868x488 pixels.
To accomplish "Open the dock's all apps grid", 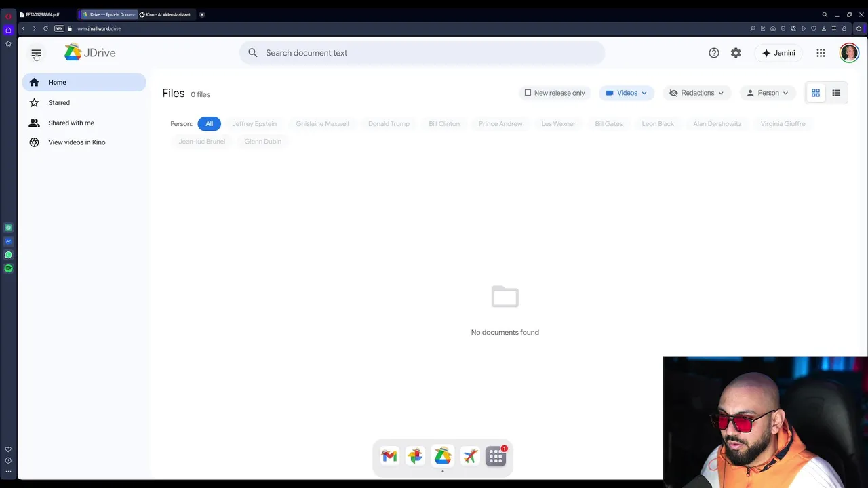I will pos(496,456).
